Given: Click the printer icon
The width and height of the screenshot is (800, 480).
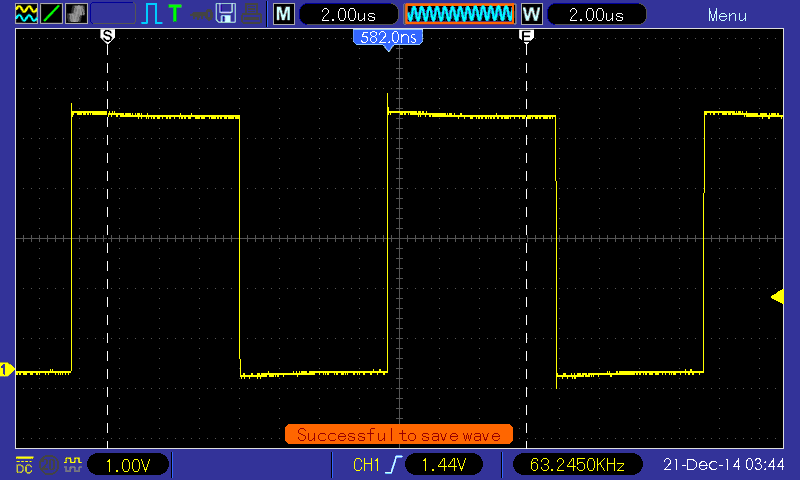Looking at the screenshot, I should coord(254,14).
